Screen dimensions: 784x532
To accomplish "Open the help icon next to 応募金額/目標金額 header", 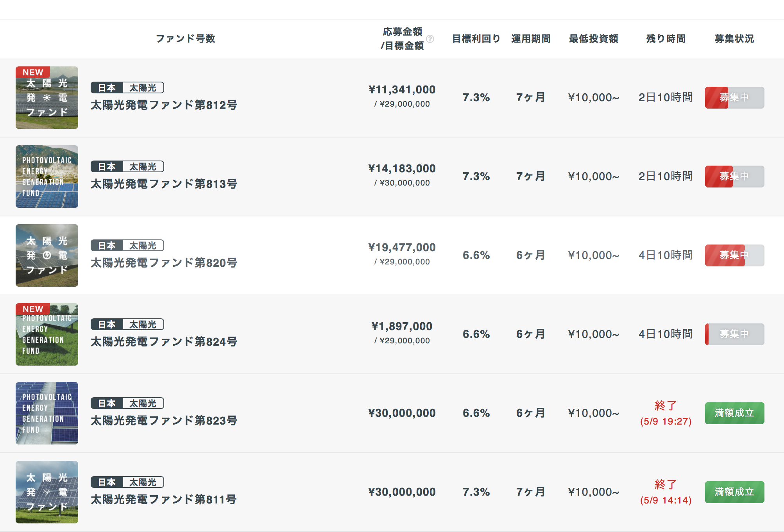I will [430, 39].
